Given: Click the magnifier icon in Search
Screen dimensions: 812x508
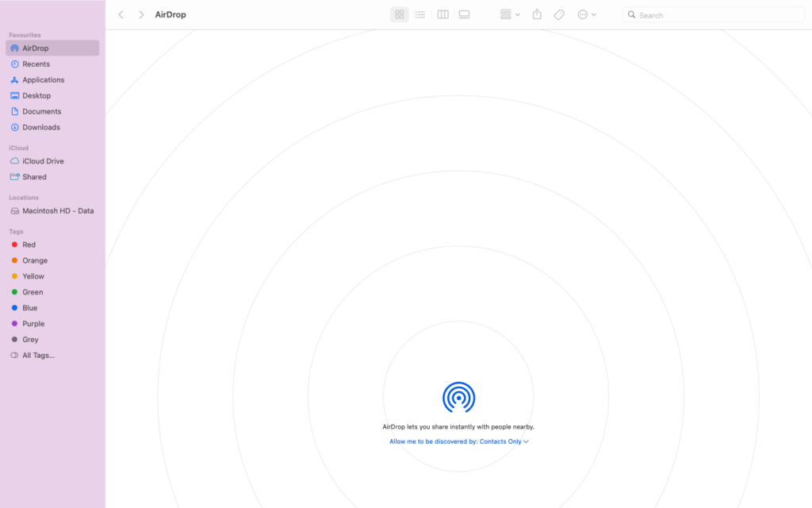Looking at the screenshot, I should [631, 14].
